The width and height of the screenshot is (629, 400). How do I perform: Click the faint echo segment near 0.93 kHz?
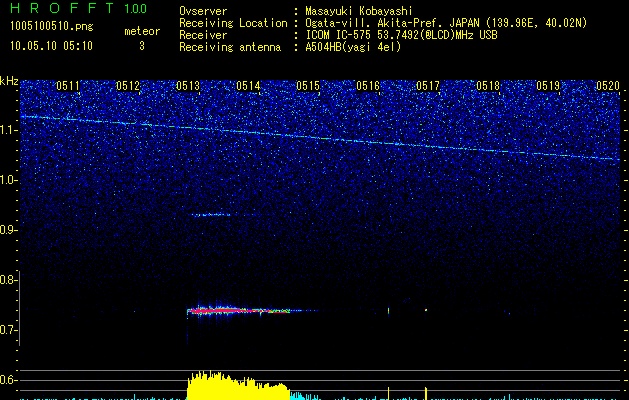211,215
